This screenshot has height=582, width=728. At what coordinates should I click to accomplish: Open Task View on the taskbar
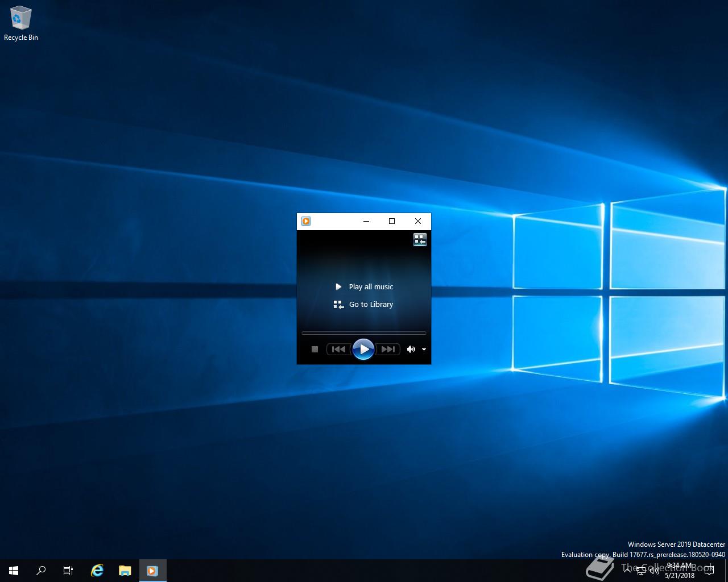coord(68,571)
